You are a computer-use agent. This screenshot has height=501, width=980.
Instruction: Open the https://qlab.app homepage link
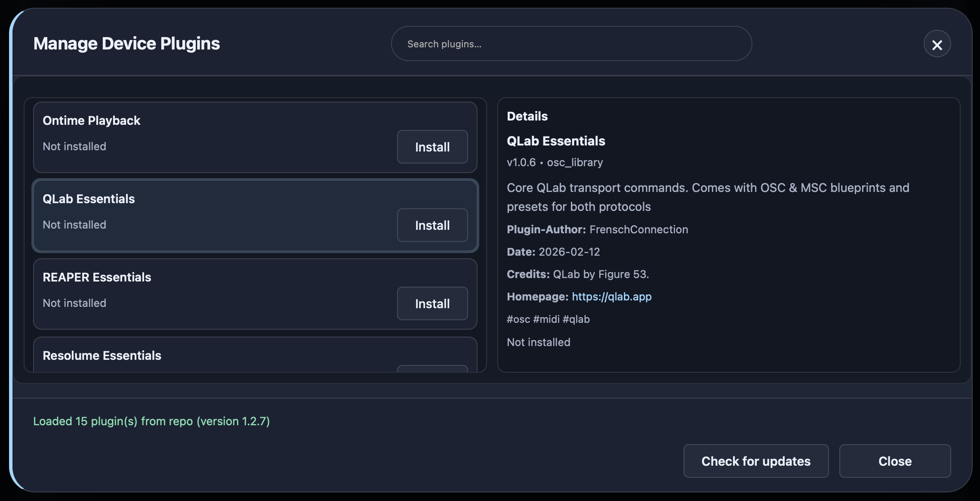click(x=611, y=297)
